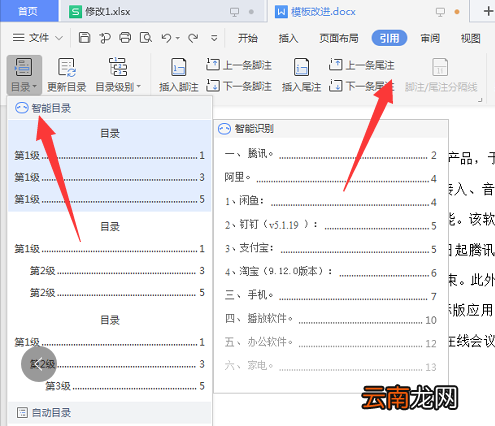Select the 五、办公软件 entry
Image resolution: width=495 pixels, height=426 pixels.
tap(330, 343)
